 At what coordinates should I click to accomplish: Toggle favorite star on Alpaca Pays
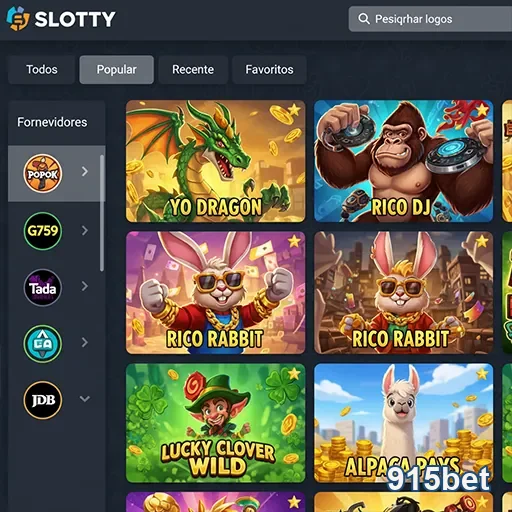[482, 374]
